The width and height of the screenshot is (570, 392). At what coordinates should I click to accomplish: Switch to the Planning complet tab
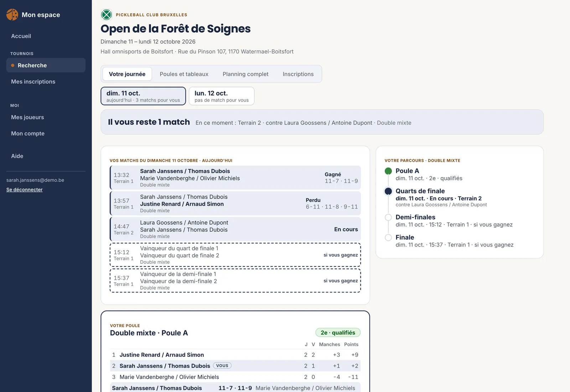click(x=245, y=74)
